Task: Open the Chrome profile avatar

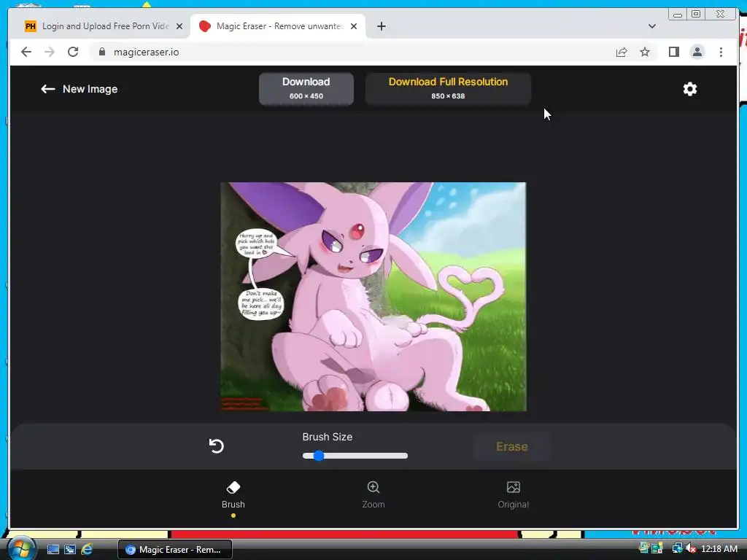Action: tap(697, 52)
